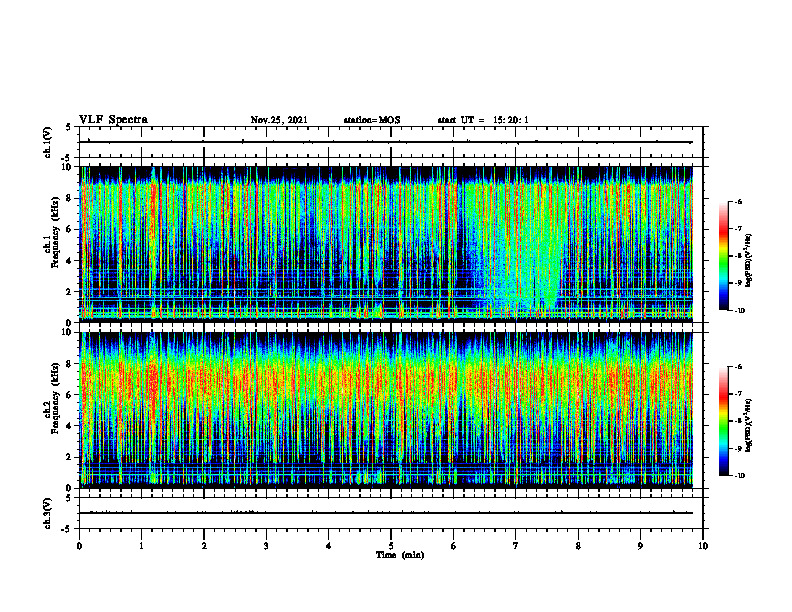Select the date text "Nov.25, 2021"

[x=279, y=120]
